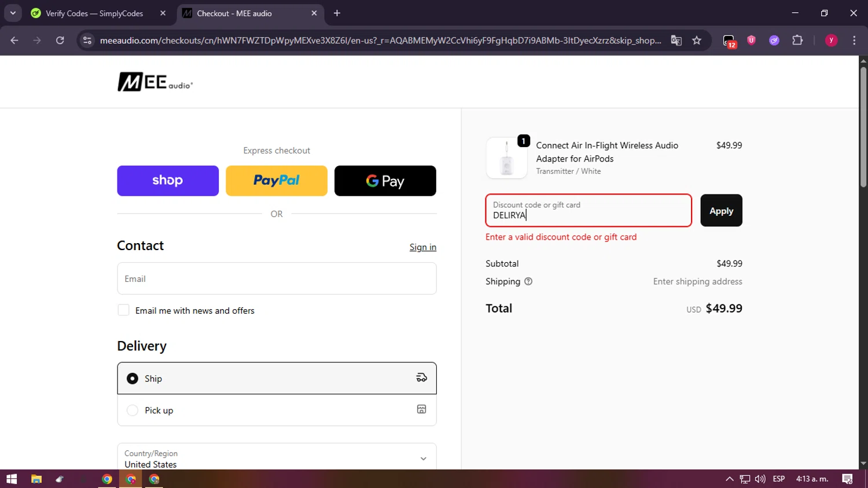Click the page vertical scrollbar
Screen dimensions: 868x488
tap(863, 127)
